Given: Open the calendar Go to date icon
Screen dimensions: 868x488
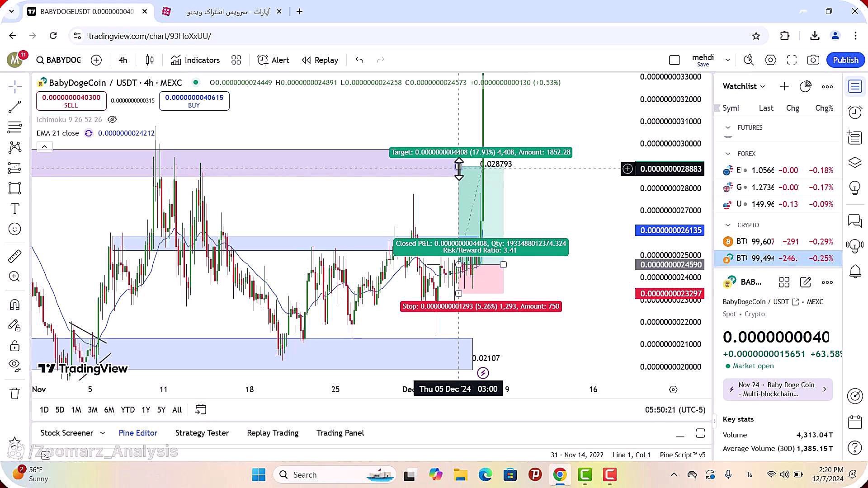Looking at the screenshot, I should point(201,410).
